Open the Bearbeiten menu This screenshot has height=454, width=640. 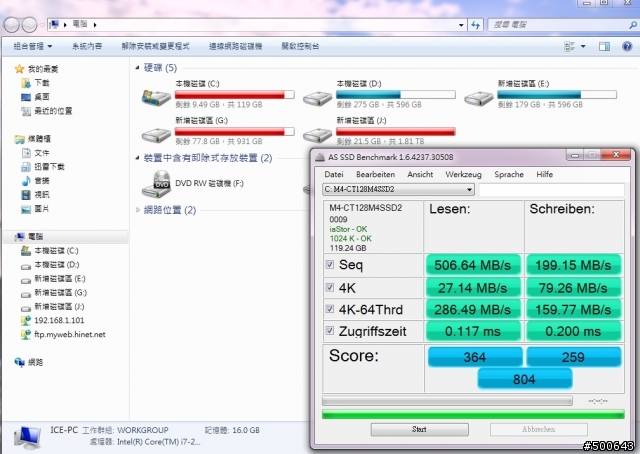(x=376, y=174)
